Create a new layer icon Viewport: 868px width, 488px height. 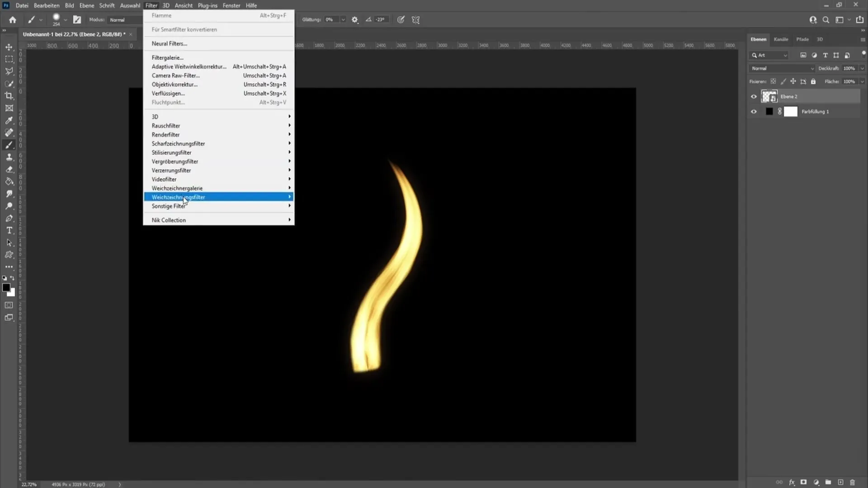coord(840,483)
